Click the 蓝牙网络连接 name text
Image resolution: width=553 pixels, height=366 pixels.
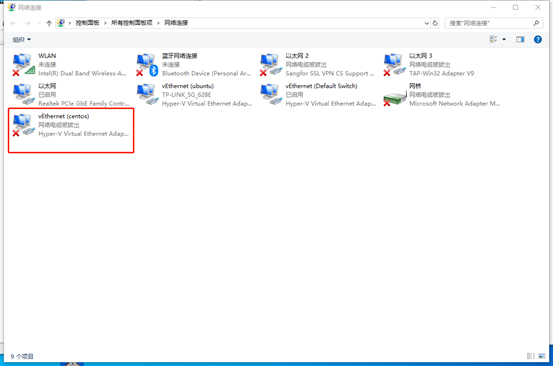180,56
